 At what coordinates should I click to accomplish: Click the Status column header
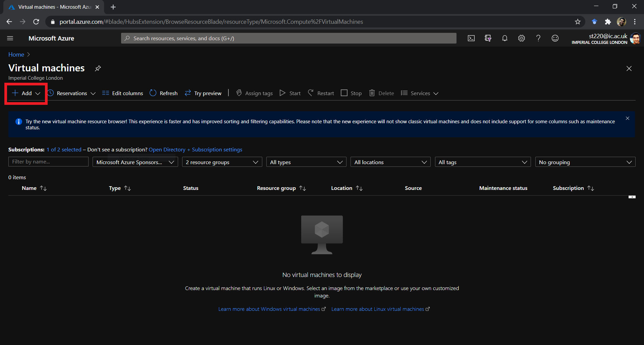tap(191, 188)
